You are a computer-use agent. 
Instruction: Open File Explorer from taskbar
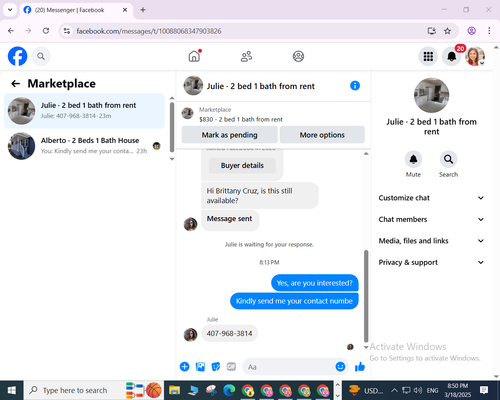click(174, 390)
